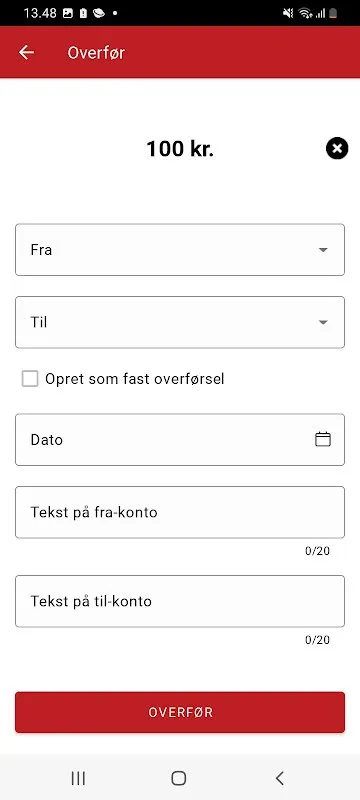Enable the Opret som fast overførsel checkbox
The height and width of the screenshot is (800, 360).
pos(30,379)
